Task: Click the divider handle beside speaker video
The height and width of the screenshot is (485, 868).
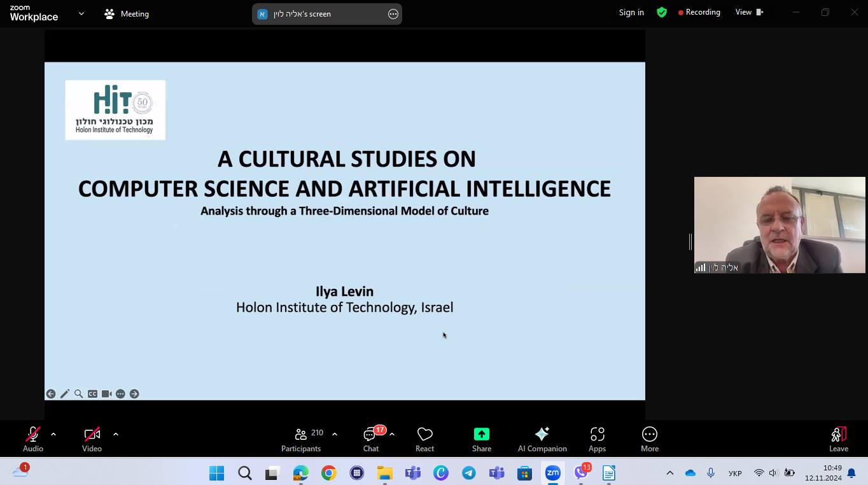Action: [x=690, y=241]
